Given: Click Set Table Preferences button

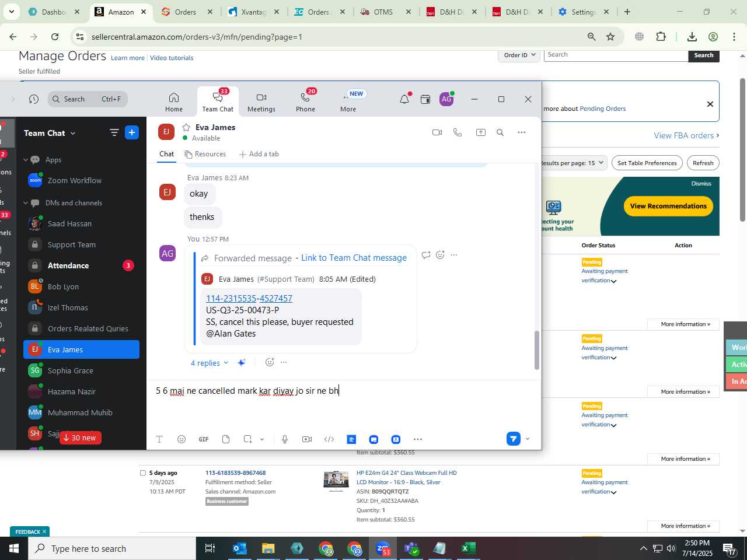Looking at the screenshot, I should tap(647, 163).
